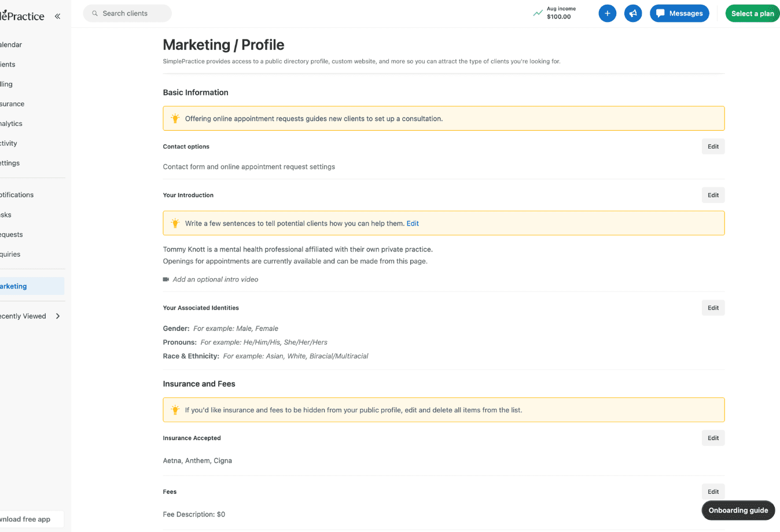
Task: Open the Onboarding guide
Action: pyautogui.click(x=738, y=511)
